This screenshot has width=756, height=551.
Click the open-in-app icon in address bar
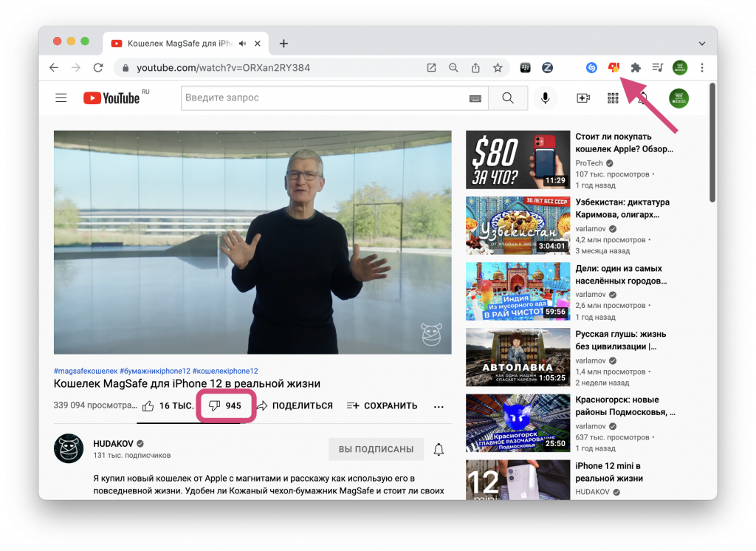point(431,68)
